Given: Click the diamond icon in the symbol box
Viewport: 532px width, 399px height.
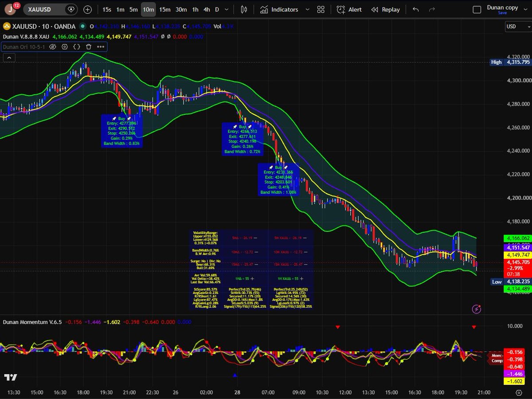Looking at the screenshot, I should 71,9.
